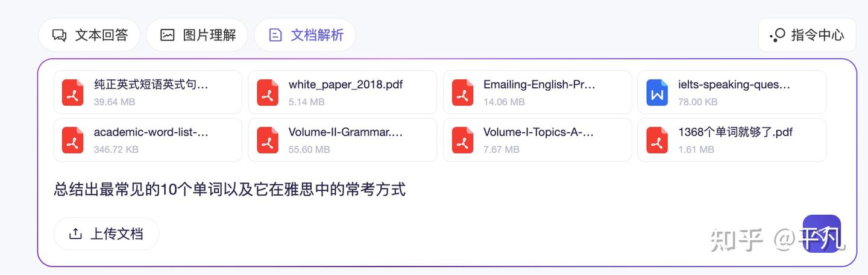Click PDF icon of Volume-I-Topics-A file
This screenshot has height=275, width=868.
(x=462, y=140)
